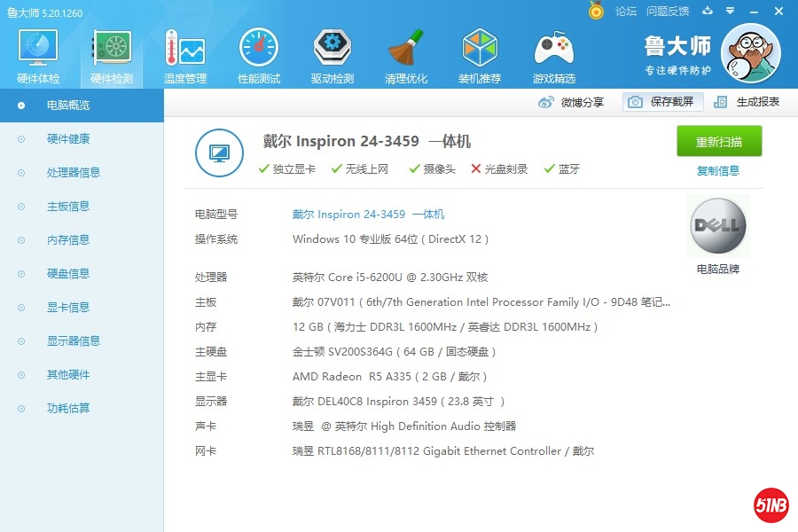
Task: Open the main menu dropdown arrow
Action: [731, 11]
